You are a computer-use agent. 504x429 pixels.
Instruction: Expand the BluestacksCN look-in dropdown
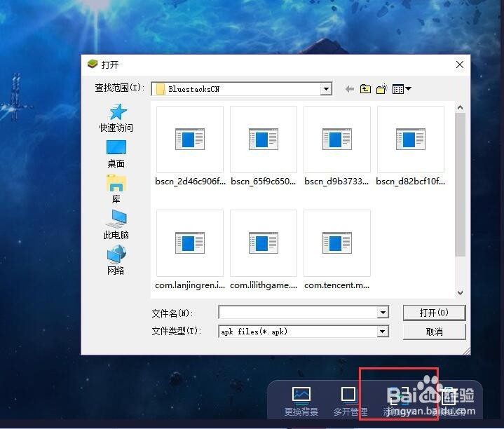tap(326, 89)
